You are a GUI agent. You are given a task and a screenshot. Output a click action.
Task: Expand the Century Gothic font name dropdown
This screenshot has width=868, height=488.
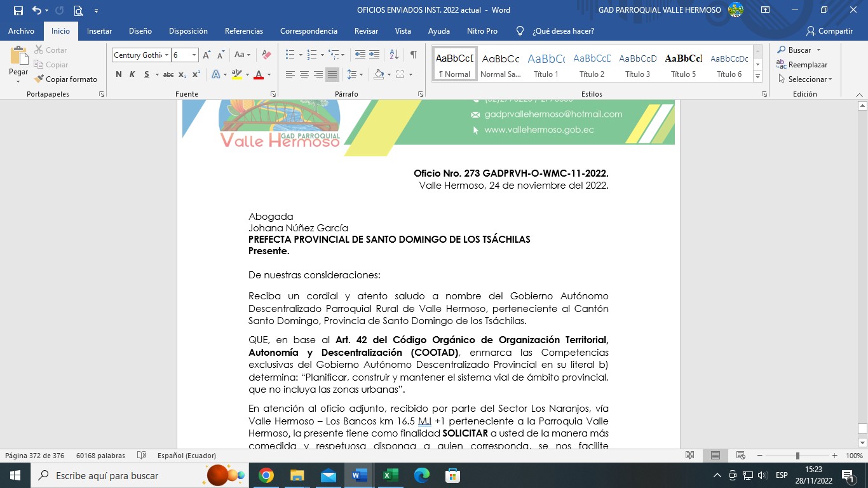[x=167, y=55]
